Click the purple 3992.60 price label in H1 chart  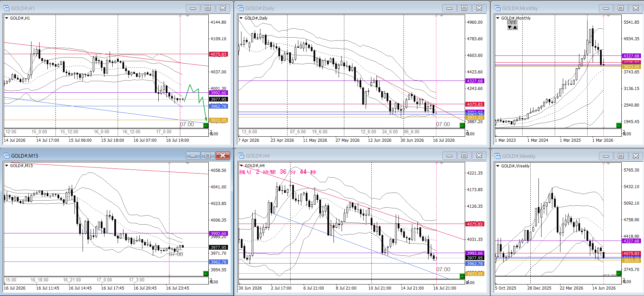(x=218, y=93)
